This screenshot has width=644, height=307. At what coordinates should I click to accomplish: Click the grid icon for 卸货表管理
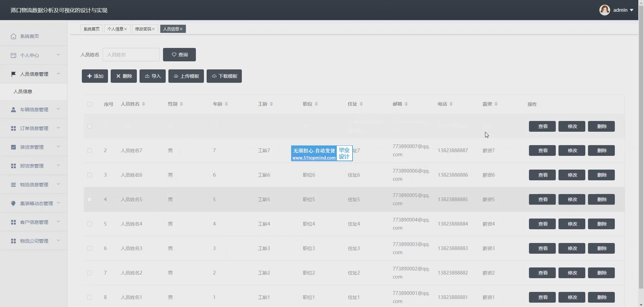pyautogui.click(x=13, y=166)
